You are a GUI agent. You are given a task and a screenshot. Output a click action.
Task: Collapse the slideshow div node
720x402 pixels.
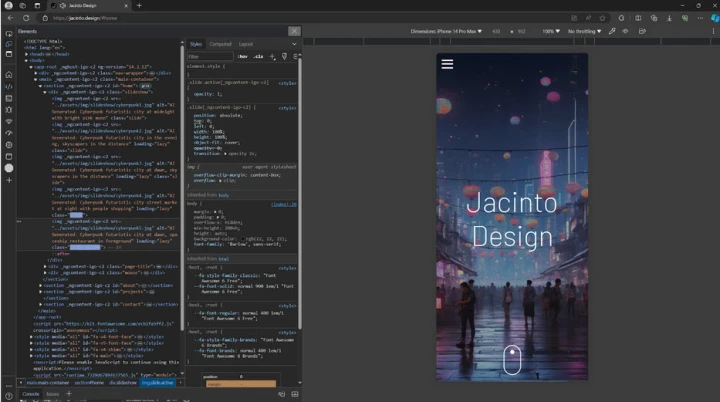point(45,92)
